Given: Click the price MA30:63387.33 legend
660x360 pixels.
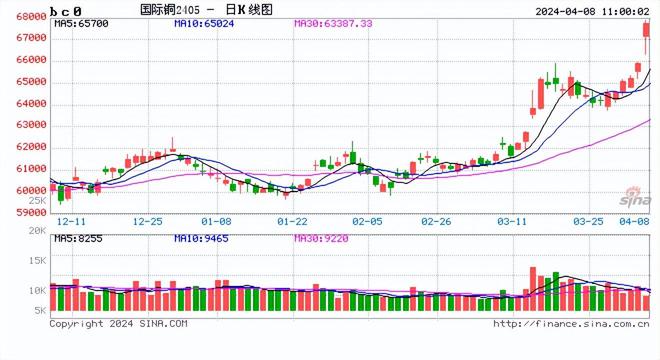Looking at the screenshot, I should click(x=333, y=24).
